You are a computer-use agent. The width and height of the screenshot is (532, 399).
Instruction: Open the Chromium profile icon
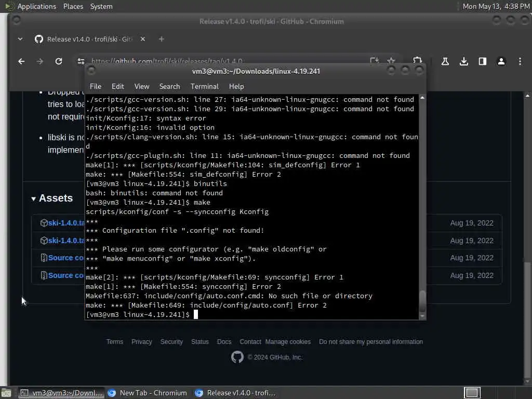click(x=501, y=61)
